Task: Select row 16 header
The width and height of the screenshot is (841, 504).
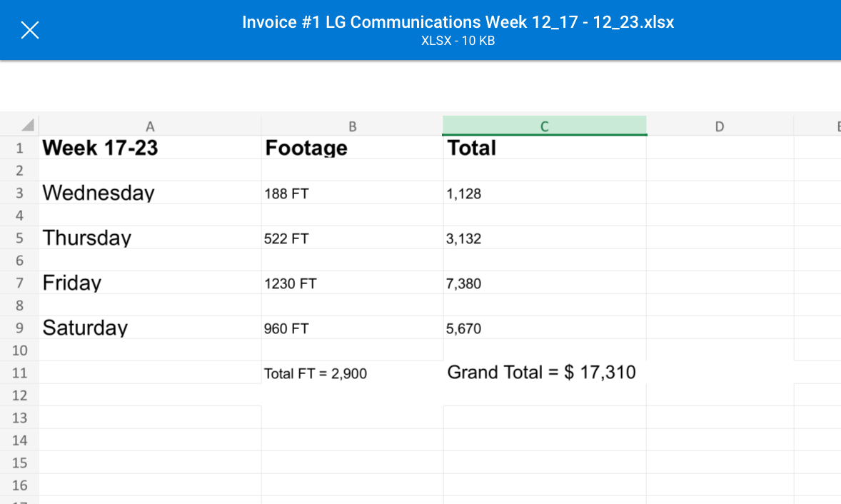Action: click(19, 485)
